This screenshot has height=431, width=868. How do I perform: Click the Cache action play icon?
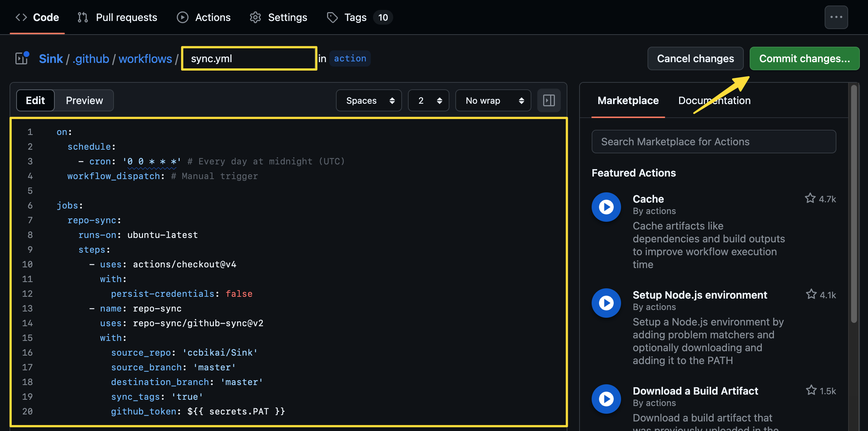[606, 207]
